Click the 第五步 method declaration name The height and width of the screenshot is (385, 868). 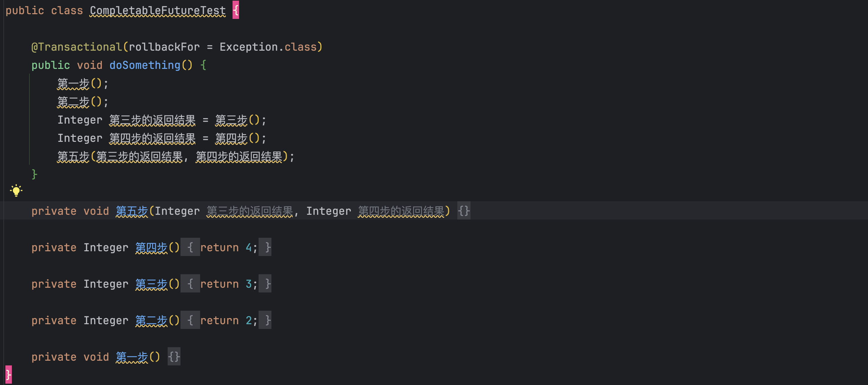coord(132,211)
